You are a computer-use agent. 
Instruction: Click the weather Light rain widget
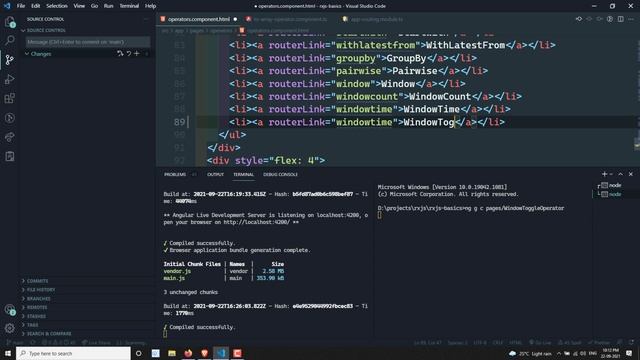531,353
